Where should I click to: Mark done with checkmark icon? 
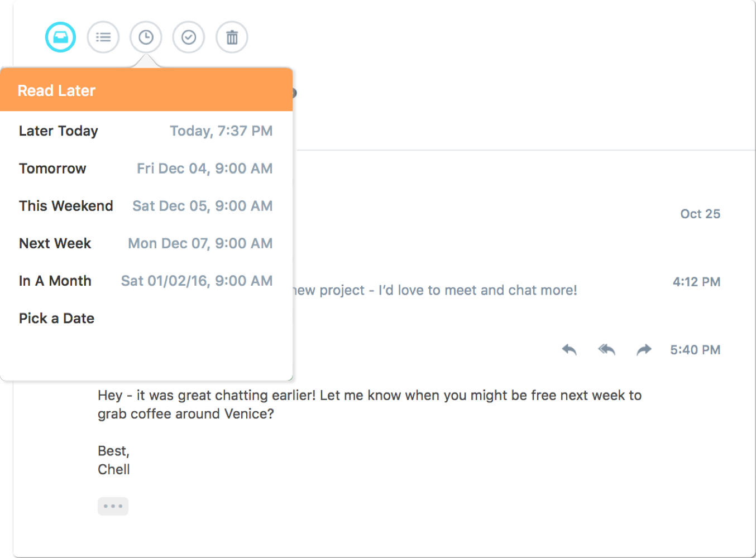189,37
